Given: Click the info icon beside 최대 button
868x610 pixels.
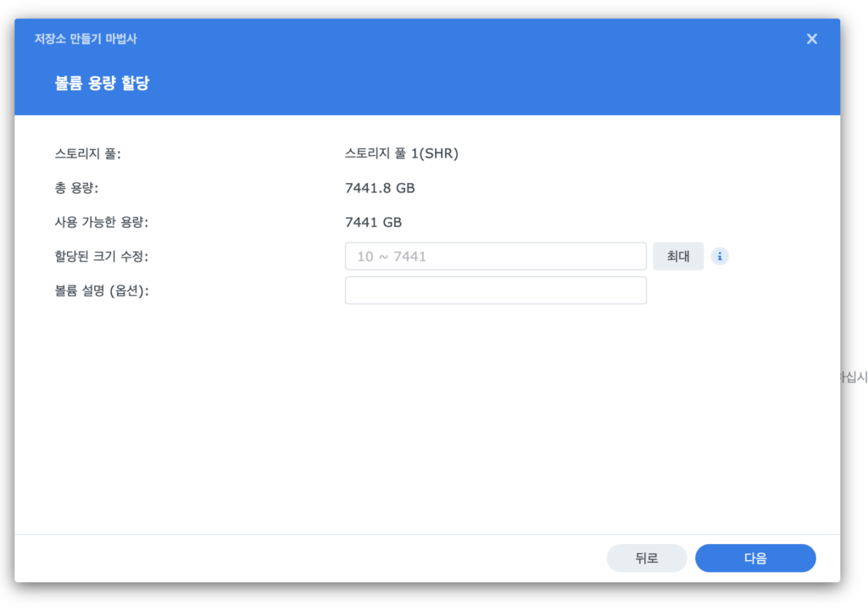Looking at the screenshot, I should click(x=719, y=257).
